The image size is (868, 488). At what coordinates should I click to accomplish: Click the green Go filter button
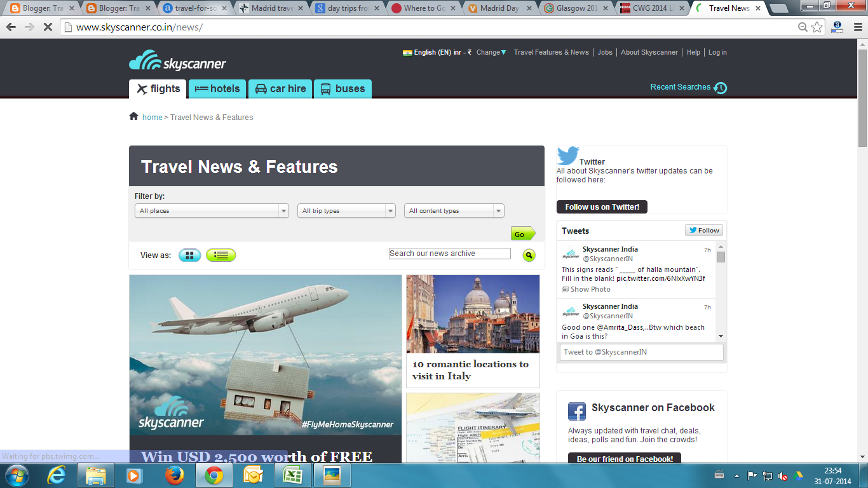(523, 234)
